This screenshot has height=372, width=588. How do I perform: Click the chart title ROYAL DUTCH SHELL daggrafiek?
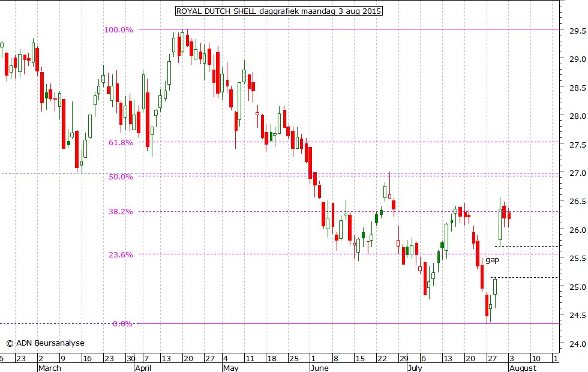278,11
